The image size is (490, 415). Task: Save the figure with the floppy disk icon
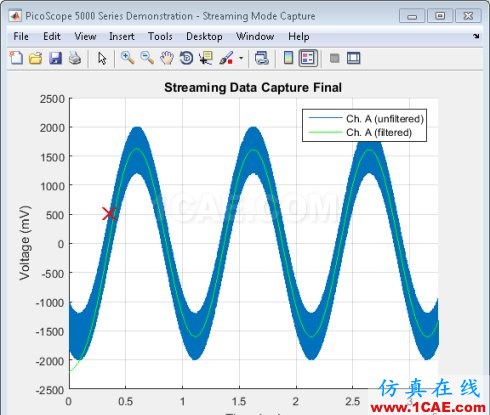point(55,58)
